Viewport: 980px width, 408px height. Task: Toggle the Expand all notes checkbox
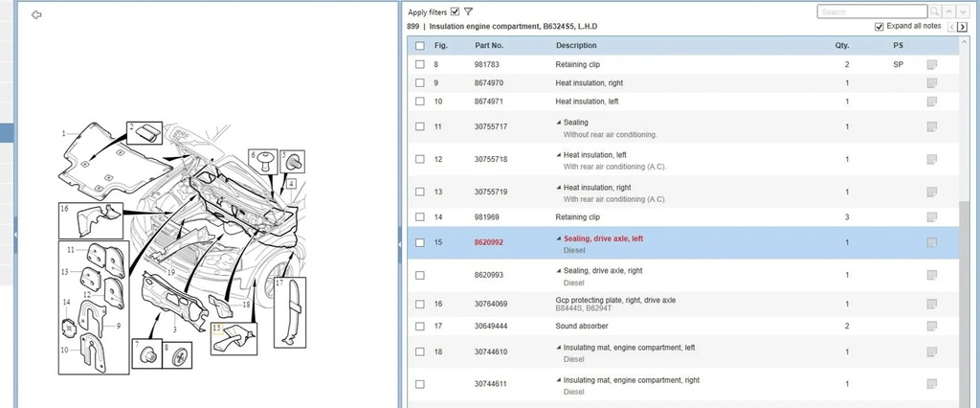(x=880, y=27)
